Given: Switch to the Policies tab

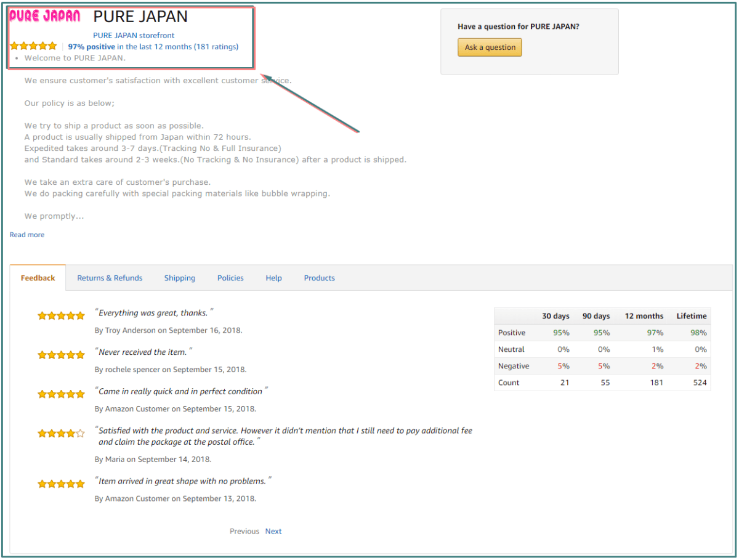Looking at the screenshot, I should point(230,278).
